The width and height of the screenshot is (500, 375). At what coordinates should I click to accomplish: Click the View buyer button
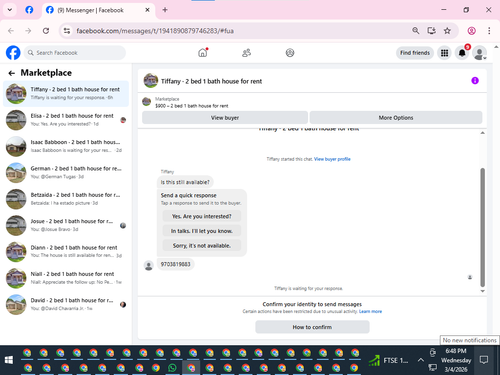tap(225, 118)
